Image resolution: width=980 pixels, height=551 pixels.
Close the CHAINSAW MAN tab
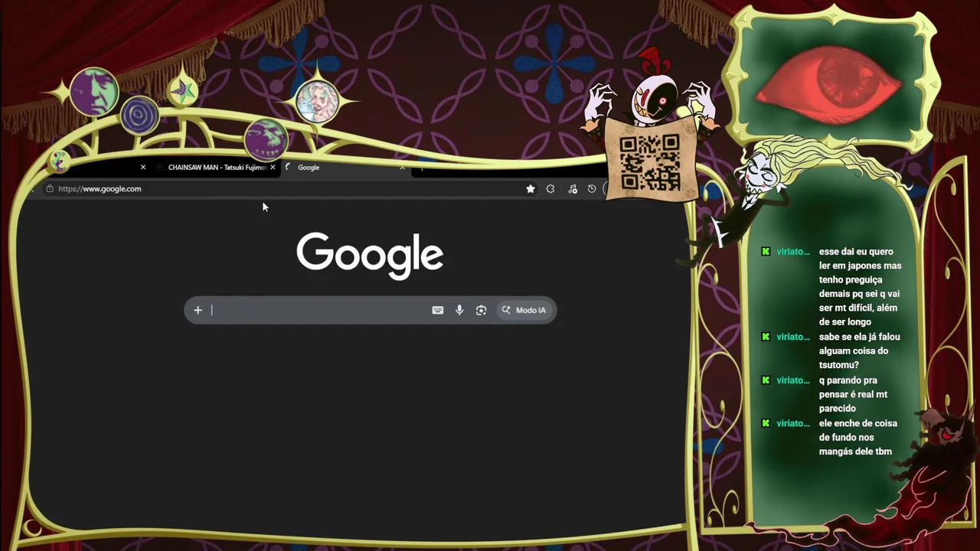[273, 168]
